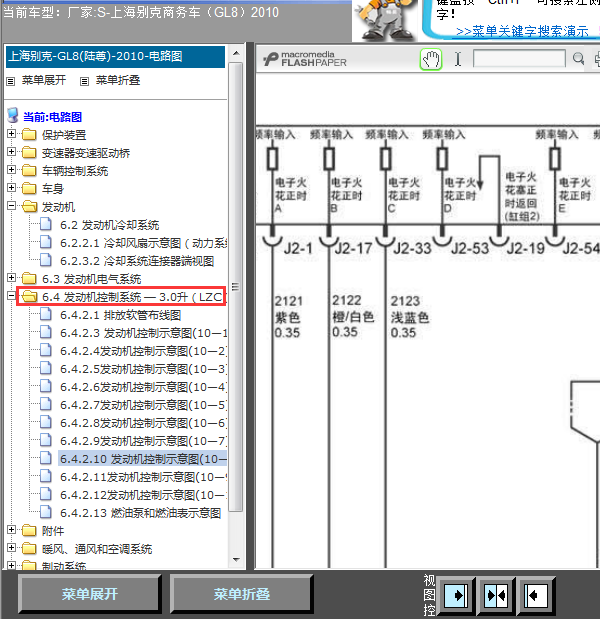The height and width of the screenshot is (619, 600).
Task: Click the 2123 浅蓝色 wire label
Action: 410,317
